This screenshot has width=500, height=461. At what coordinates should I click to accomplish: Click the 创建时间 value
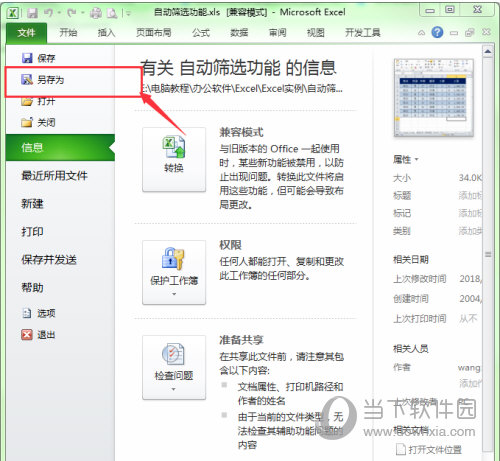pos(471,298)
